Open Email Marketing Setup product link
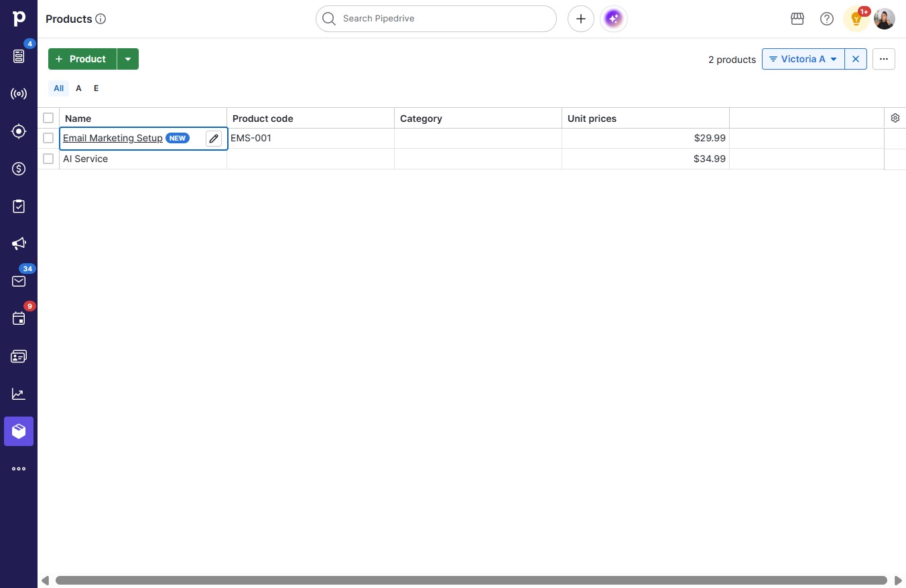The image size is (906, 588). click(113, 138)
